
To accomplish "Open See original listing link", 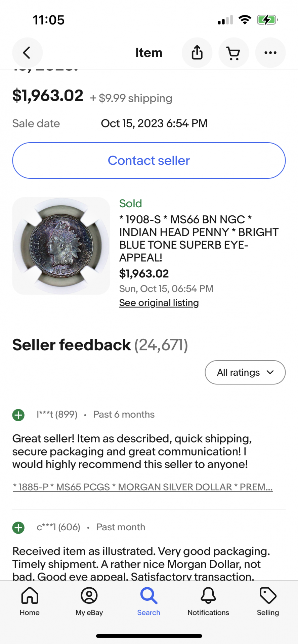I will pos(159,303).
